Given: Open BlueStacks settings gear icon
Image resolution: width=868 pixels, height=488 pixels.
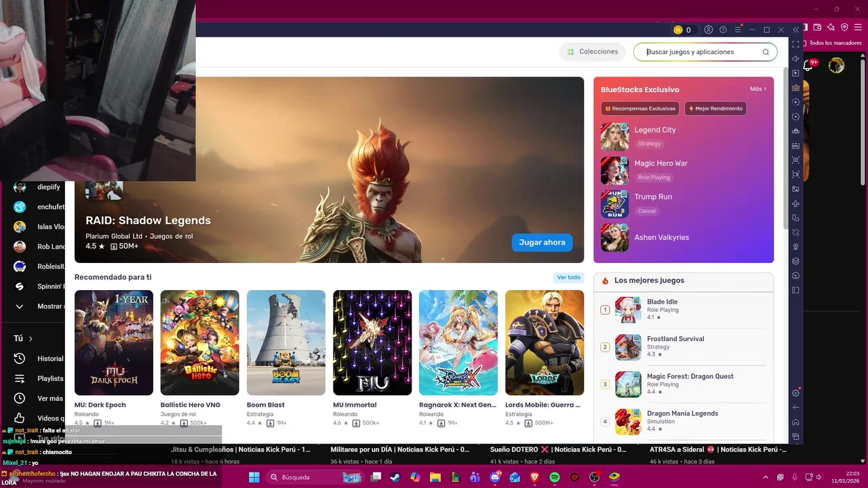Looking at the screenshot, I should (x=796, y=393).
